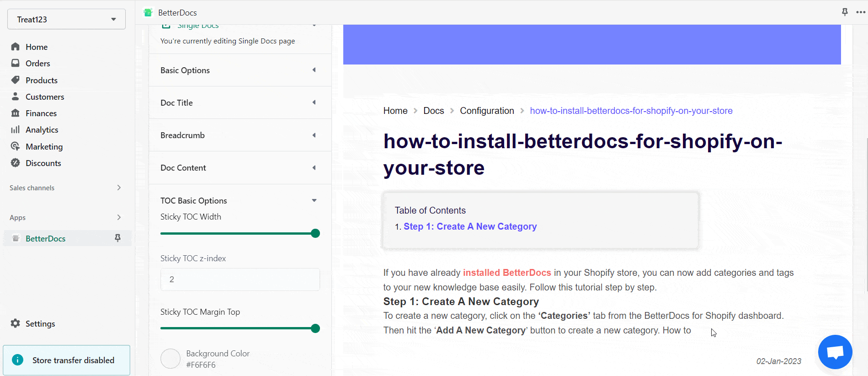This screenshot has height=376, width=868.
Task: Open Analytics menu item
Action: click(42, 129)
